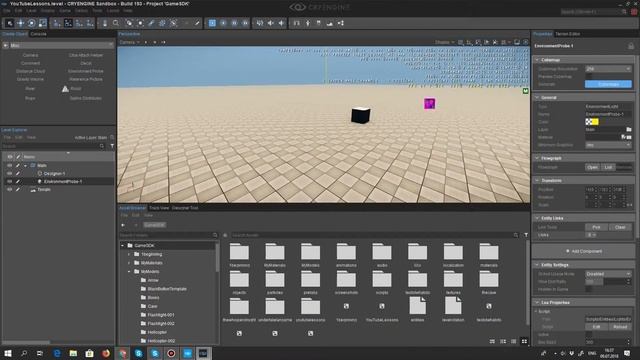Open Windows Start menu
Image resolution: width=640 pixels, height=360 pixels.
[x=7, y=353]
